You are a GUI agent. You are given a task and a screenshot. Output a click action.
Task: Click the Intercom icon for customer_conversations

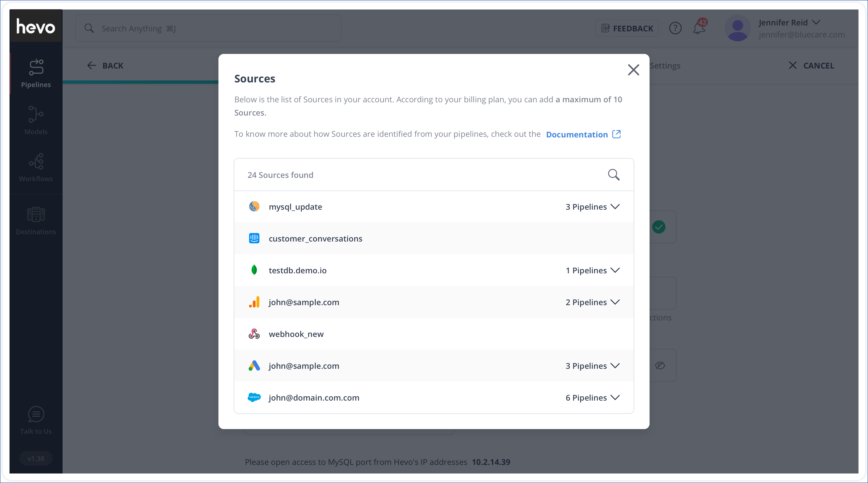click(x=254, y=238)
